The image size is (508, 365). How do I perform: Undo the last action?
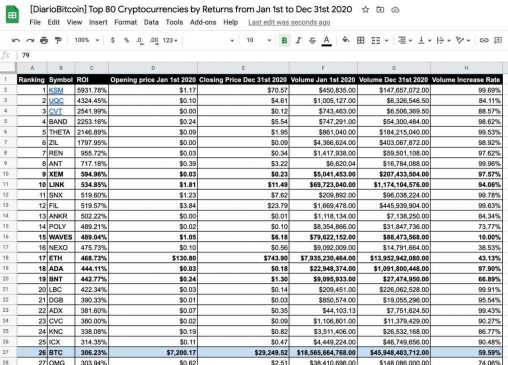pos(16,40)
